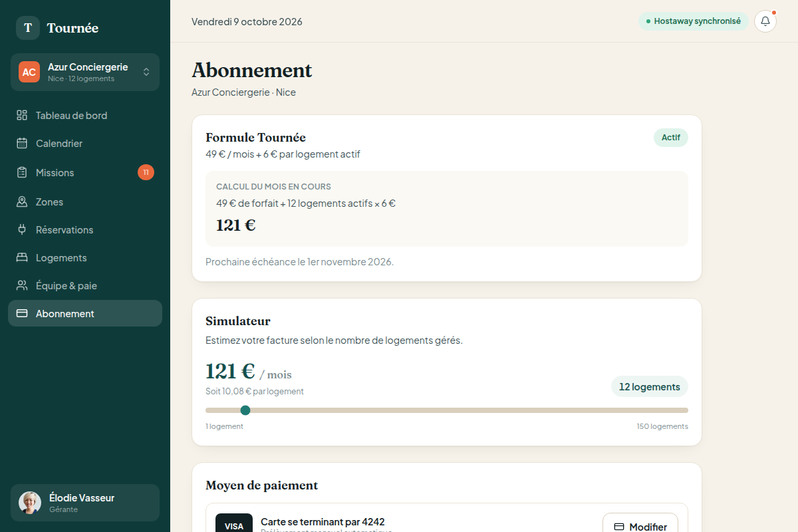Click 'Azur Conciergerie · Nice' subtitle
This screenshot has height=532, width=798.
[x=243, y=92]
